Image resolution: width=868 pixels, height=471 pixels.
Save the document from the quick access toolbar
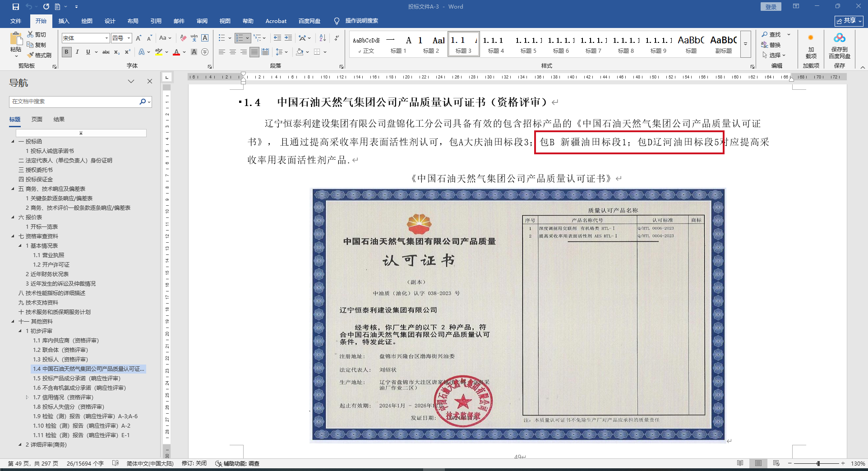pyautogui.click(x=16, y=7)
